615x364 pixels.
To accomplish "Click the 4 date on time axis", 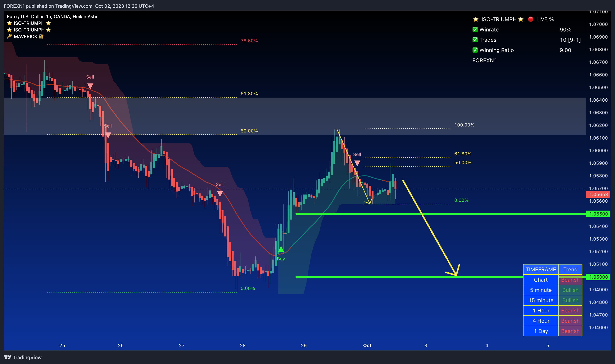I will pyautogui.click(x=487, y=345).
